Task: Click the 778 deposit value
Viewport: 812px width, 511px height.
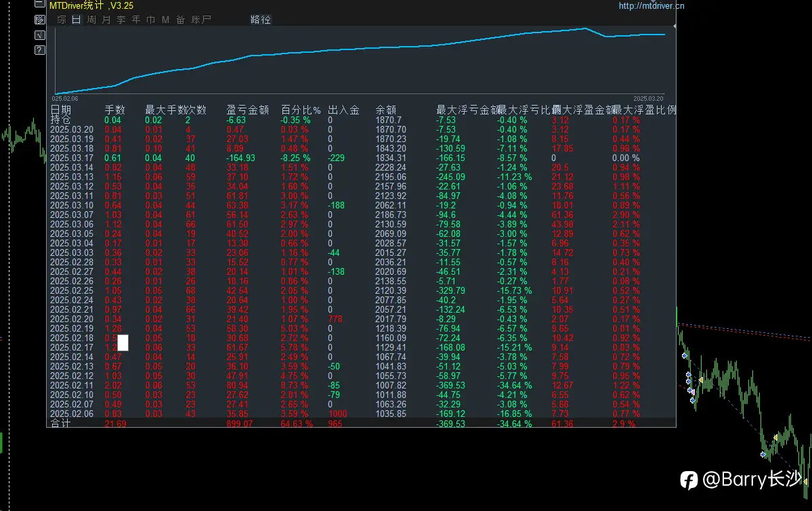Action: (335, 319)
